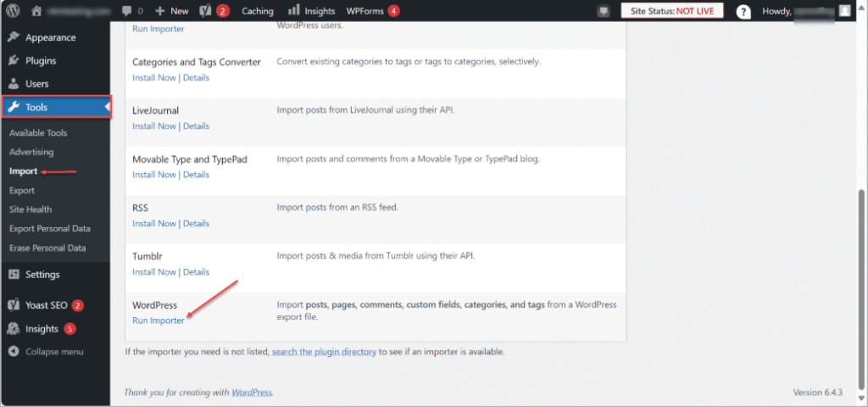
Task: Open the + New content dropdown
Action: [x=172, y=11]
